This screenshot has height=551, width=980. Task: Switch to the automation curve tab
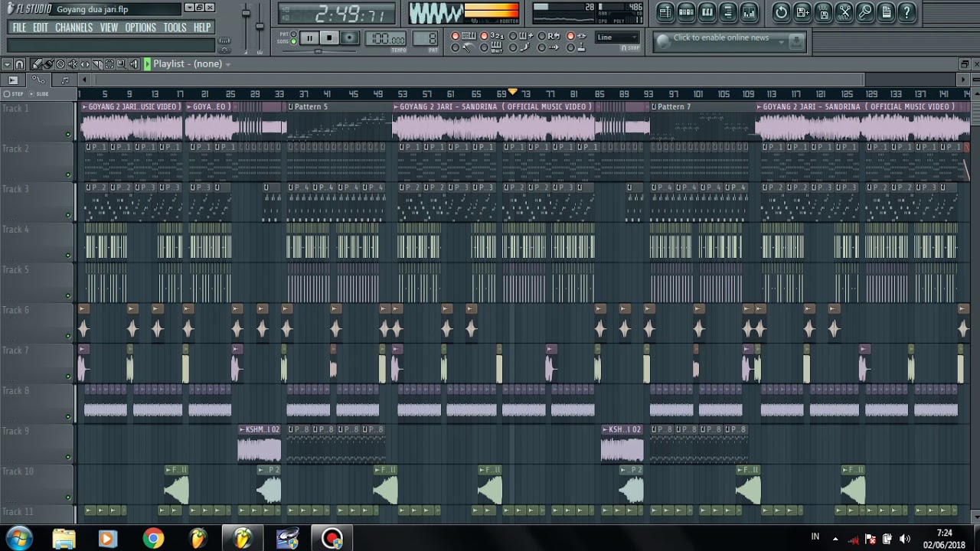38,80
